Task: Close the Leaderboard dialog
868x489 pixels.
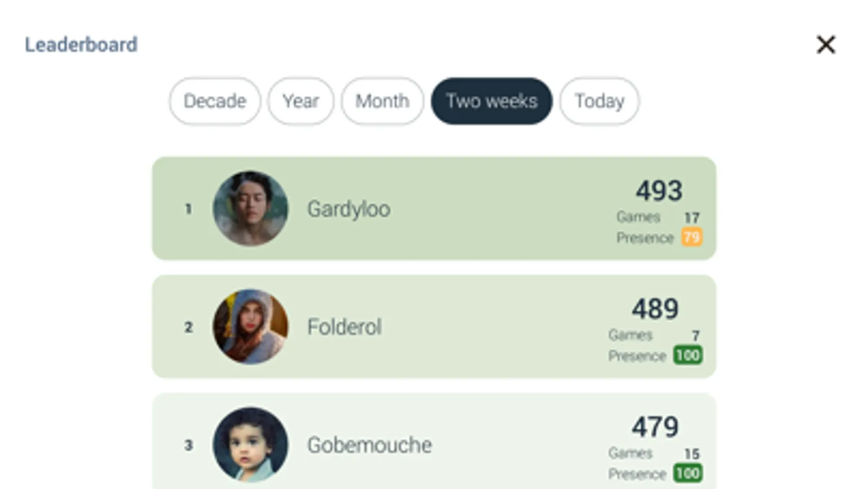Action: click(x=826, y=45)
